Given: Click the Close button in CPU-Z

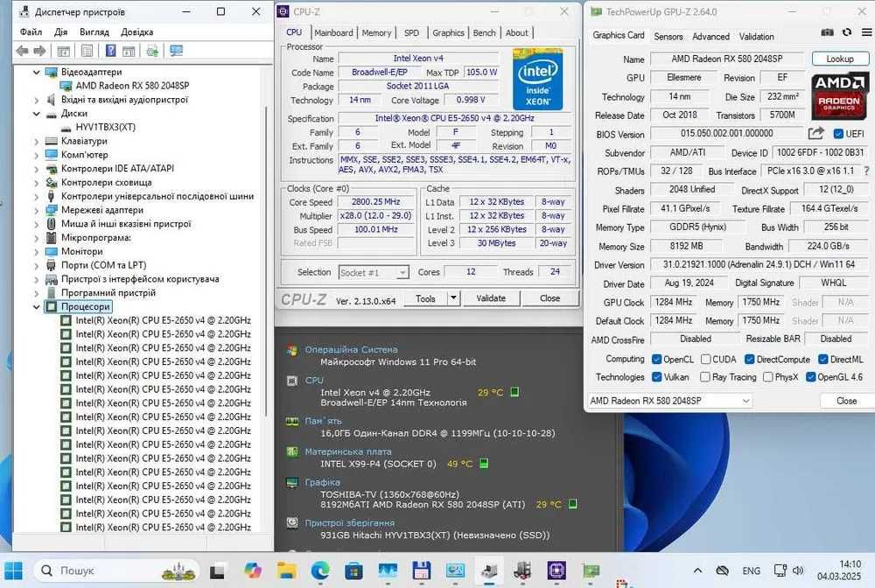Looking at the screenshot, I should (x=549, y=297).
